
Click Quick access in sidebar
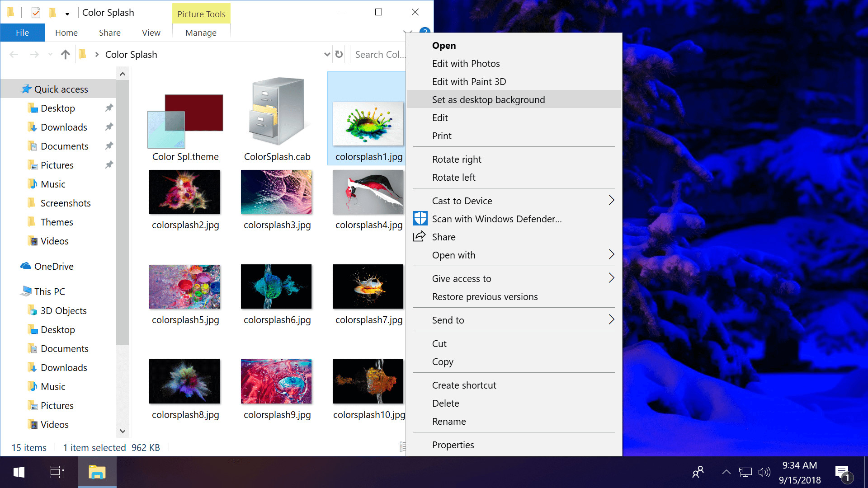(x=62, y=89)
